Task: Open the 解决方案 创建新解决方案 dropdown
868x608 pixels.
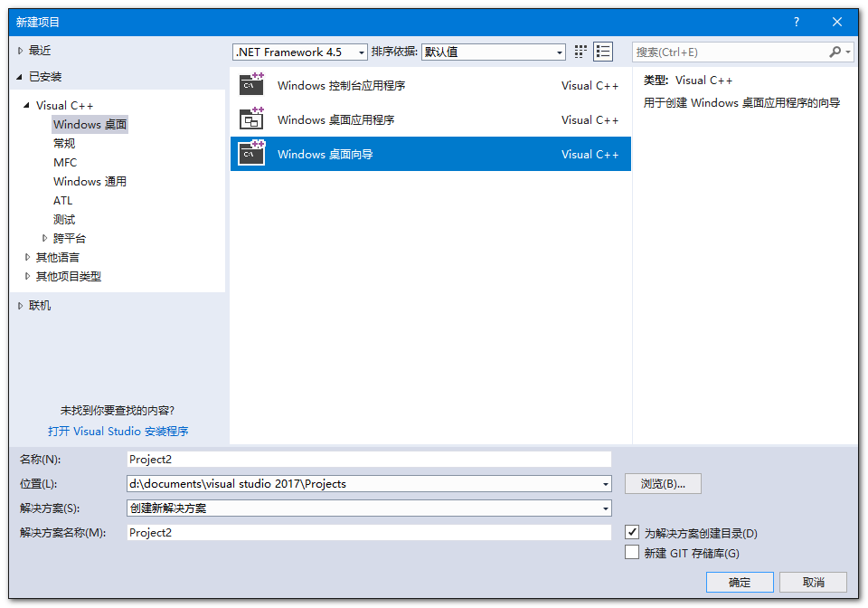Action: click(x=606, y=508)
